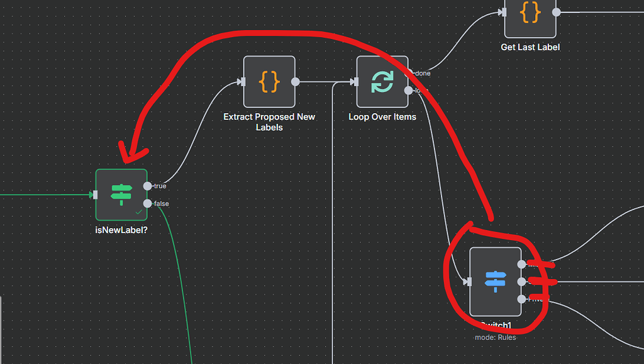Click the input arrow of Loop Over Items
The height and width of the screenshot is (364, 644).
tap(353, 82)
